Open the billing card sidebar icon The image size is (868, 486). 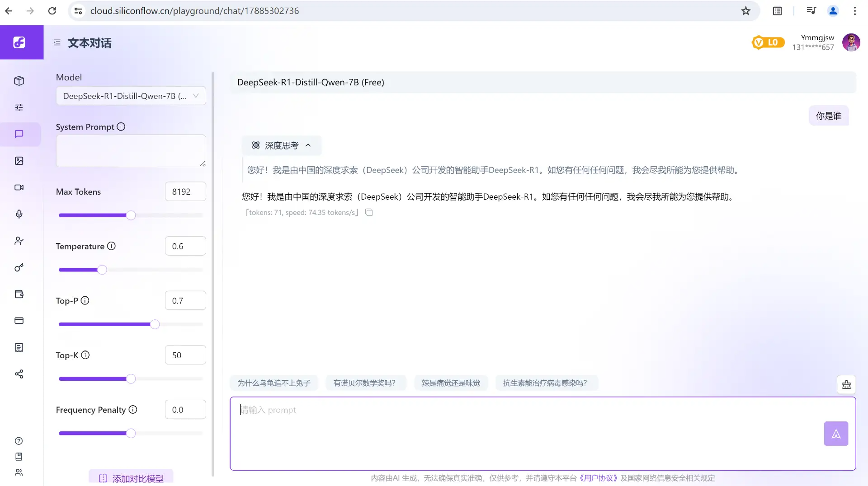[19, 321]
